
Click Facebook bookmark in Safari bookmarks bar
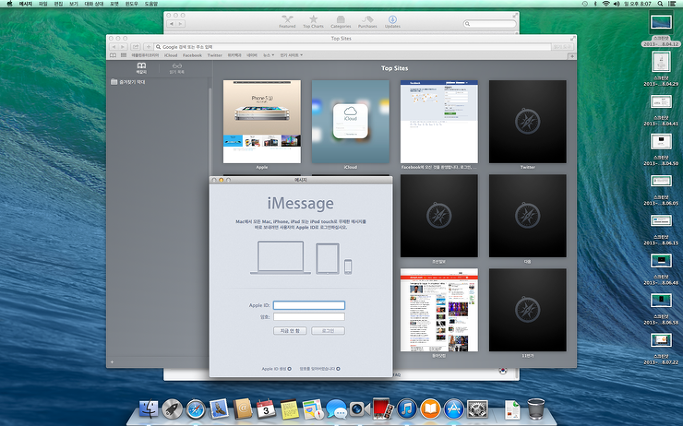tap(192, 55)
